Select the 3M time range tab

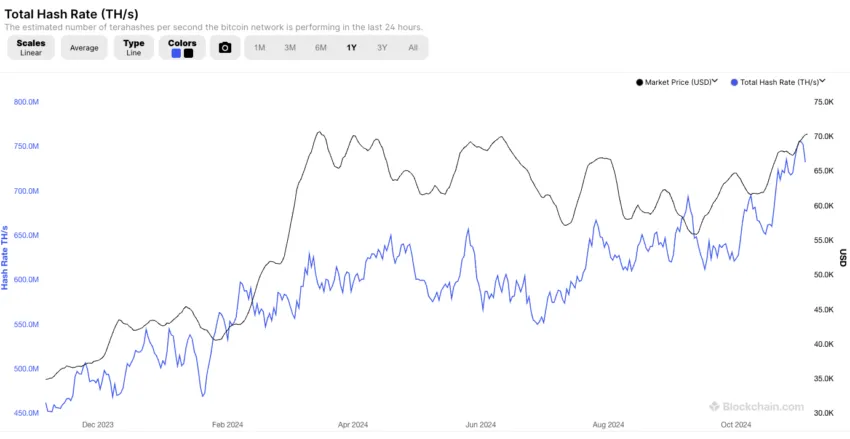tap(290, 48)
